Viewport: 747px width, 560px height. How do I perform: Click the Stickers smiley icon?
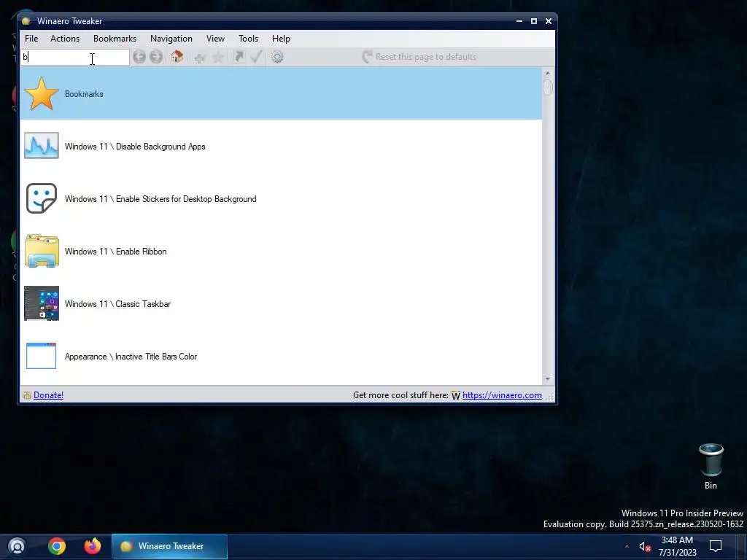tap(42, 198)
